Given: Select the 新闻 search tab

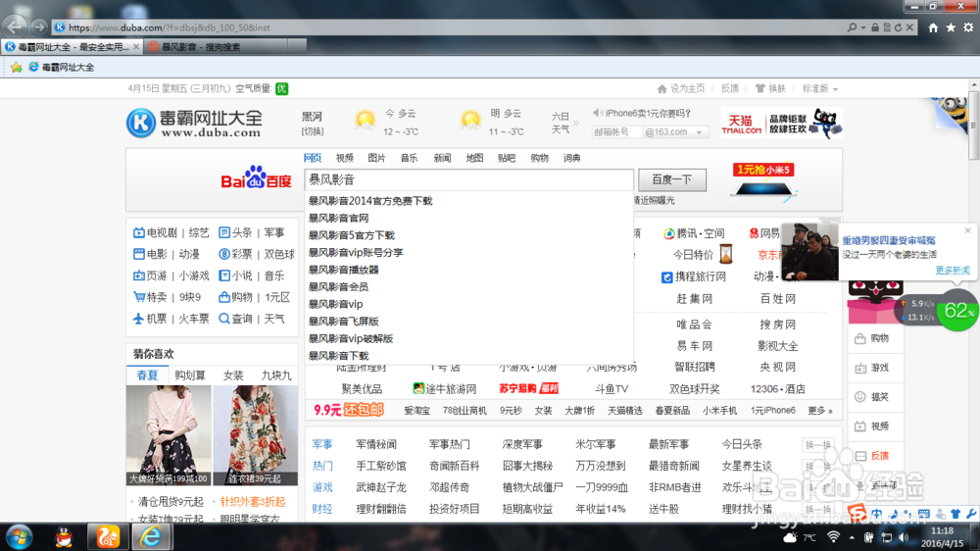Looking at the screenshot, I should click(442, 158).
